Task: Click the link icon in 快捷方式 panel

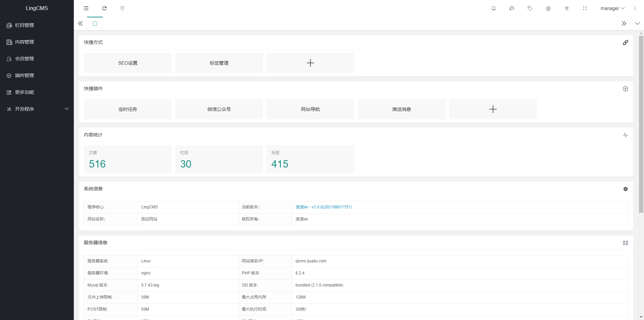Action: pyautogui.click(x=626, y=43)
